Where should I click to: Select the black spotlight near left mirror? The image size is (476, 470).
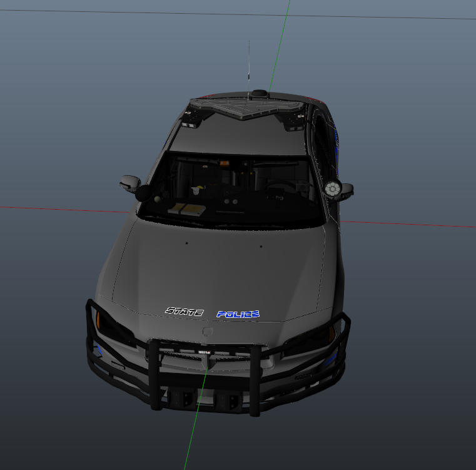coord(143,193)
